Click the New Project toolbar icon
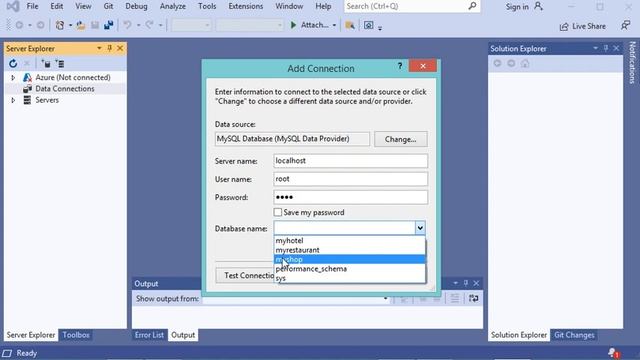 60,25
